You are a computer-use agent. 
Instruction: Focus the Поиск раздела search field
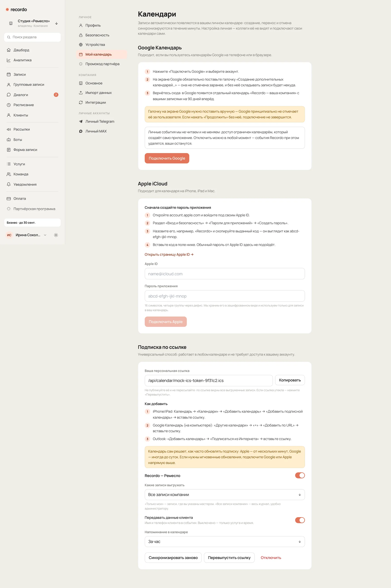[32, 37]
